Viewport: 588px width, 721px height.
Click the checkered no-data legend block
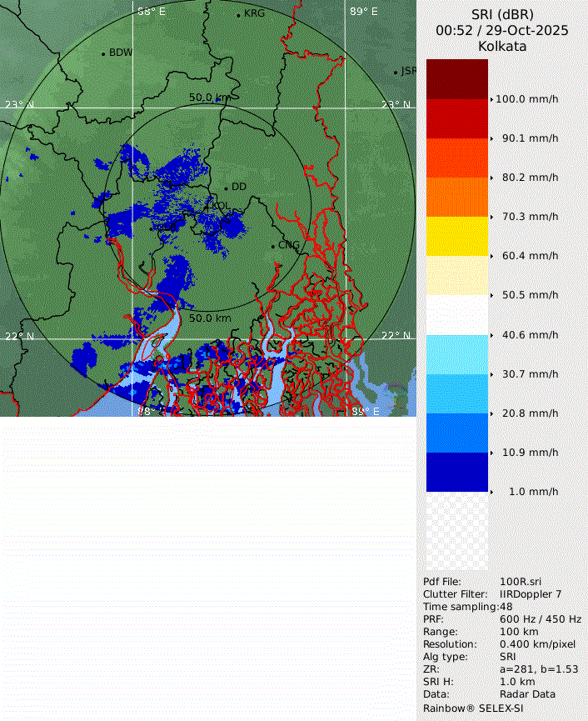point(456,531)
